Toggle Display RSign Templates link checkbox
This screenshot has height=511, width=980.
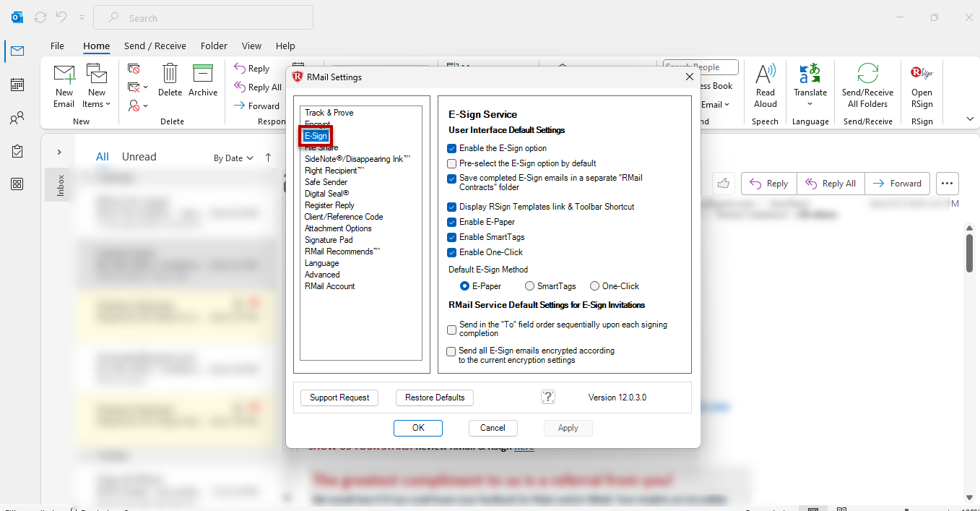452,207
